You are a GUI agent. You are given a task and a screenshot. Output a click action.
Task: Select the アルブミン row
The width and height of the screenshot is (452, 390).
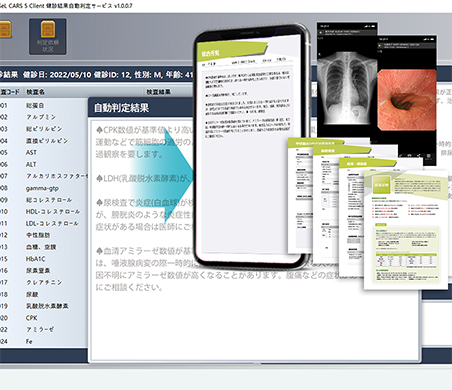point(44,117)
